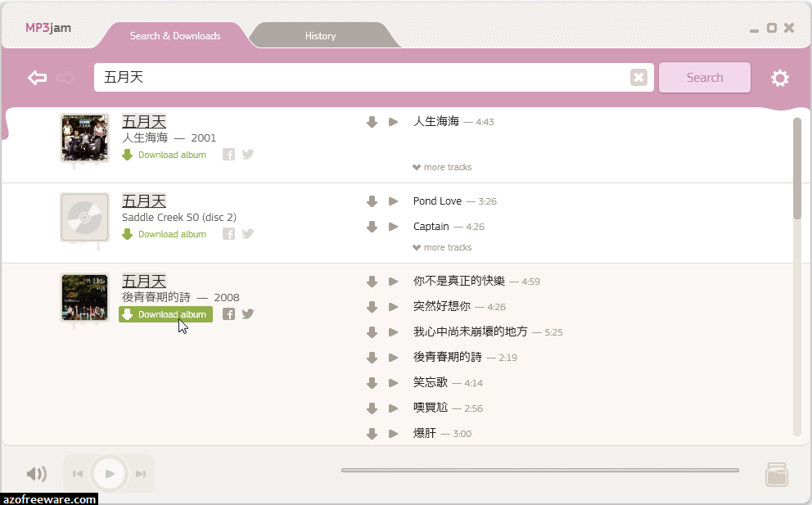Download the track 我心中尚未崩壞的地方
The image size is (812, 505).
pos(372,332)
